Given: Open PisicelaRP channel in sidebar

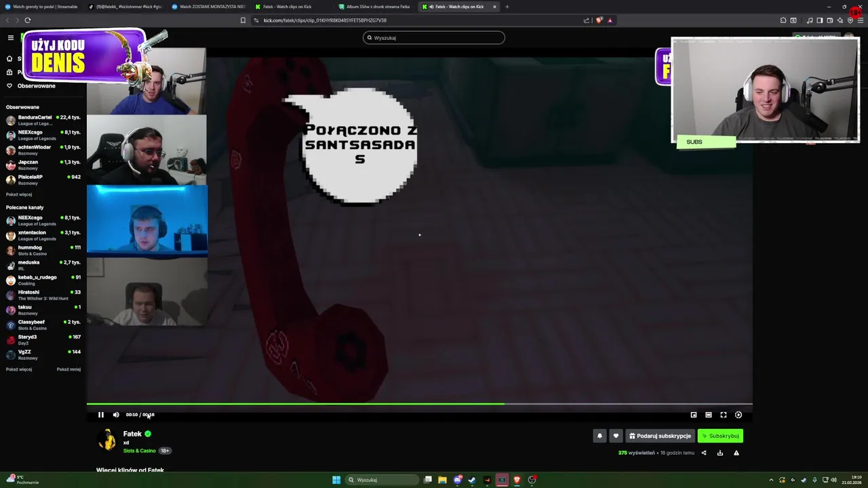Looking at the screenshot, I should pyautogui.click(x=43, y=180).
